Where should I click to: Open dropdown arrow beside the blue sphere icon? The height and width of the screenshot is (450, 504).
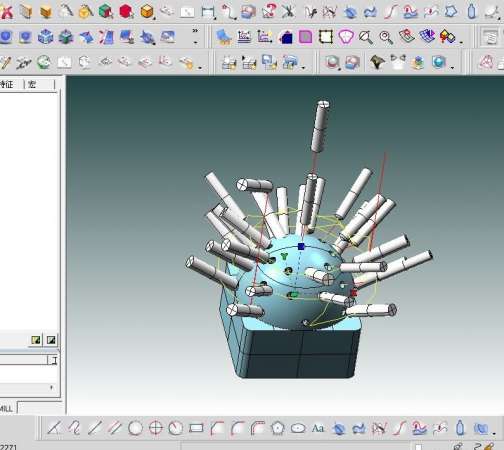point(452,68)
